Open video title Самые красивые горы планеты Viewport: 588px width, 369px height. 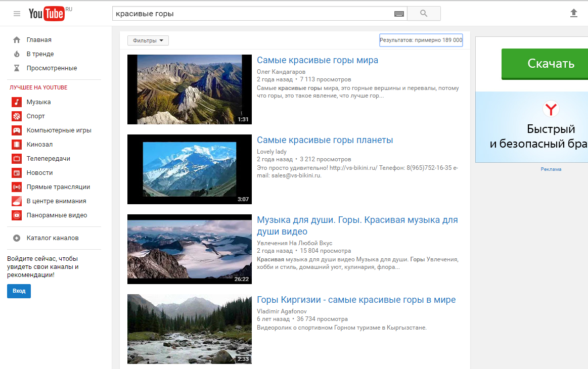(325, 140)
